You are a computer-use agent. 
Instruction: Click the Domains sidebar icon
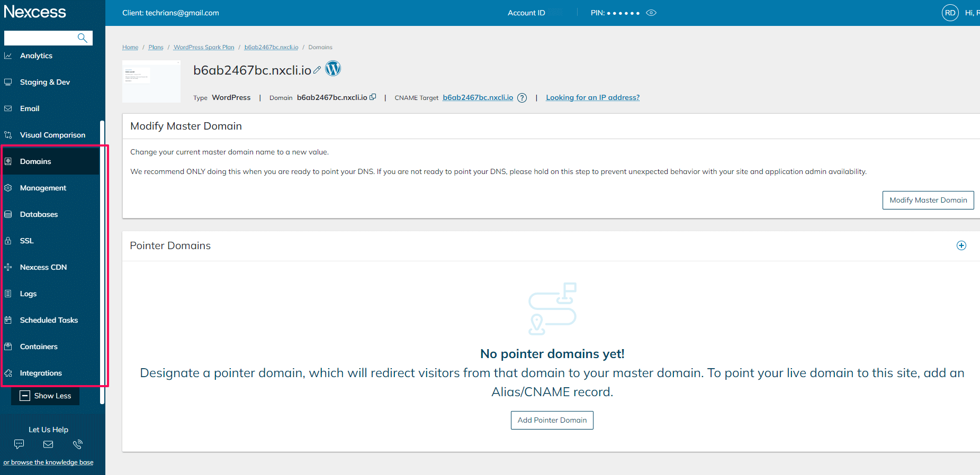8,161
